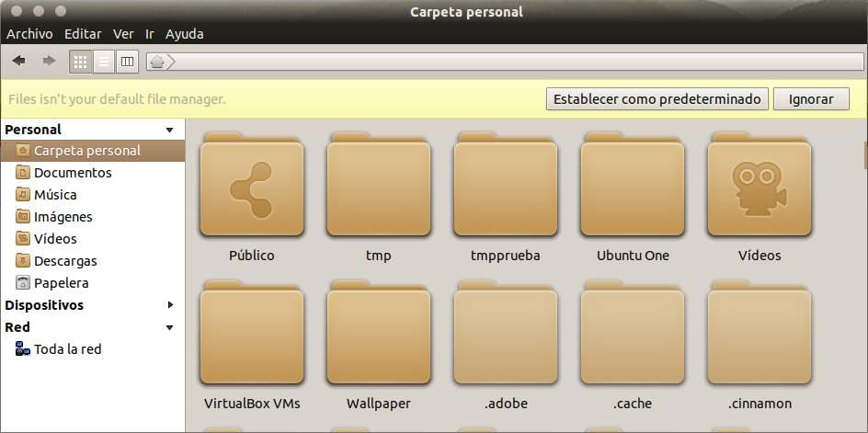Open the Wallpaper folder icon
Viewport: 868px width, 433px height.
coord(379,333)
